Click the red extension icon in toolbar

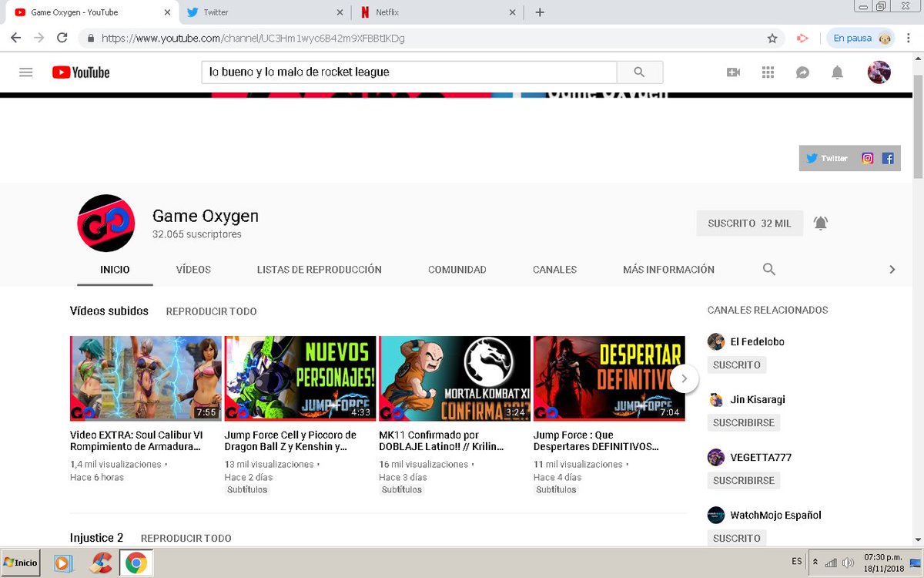[802, 38]
